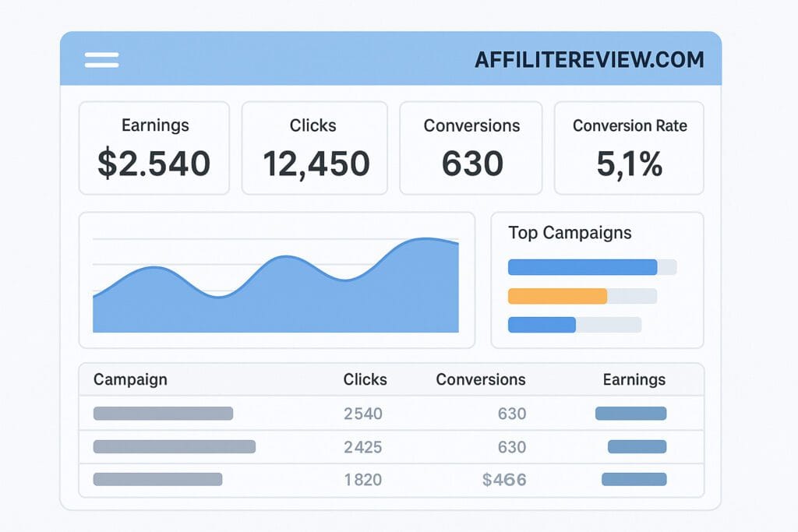The width and height of the screenshot is (798, 532).
Task: Select the Conversions stat card
Action: tap(471, 147)
